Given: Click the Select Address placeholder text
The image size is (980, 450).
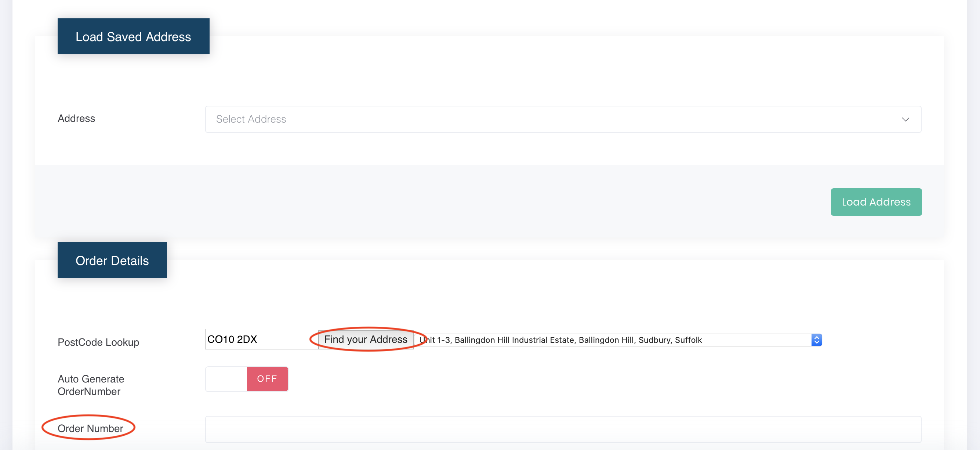Looking at the screenshot, I should 251,119.
